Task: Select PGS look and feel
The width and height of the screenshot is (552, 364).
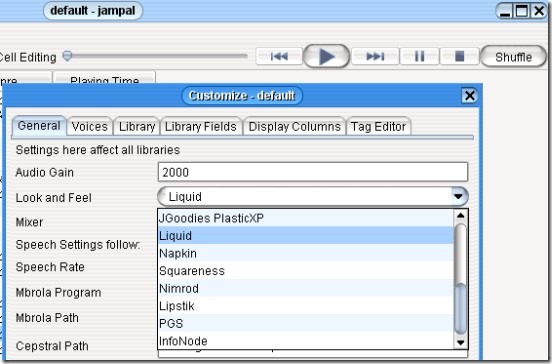Action: point(306,323)
